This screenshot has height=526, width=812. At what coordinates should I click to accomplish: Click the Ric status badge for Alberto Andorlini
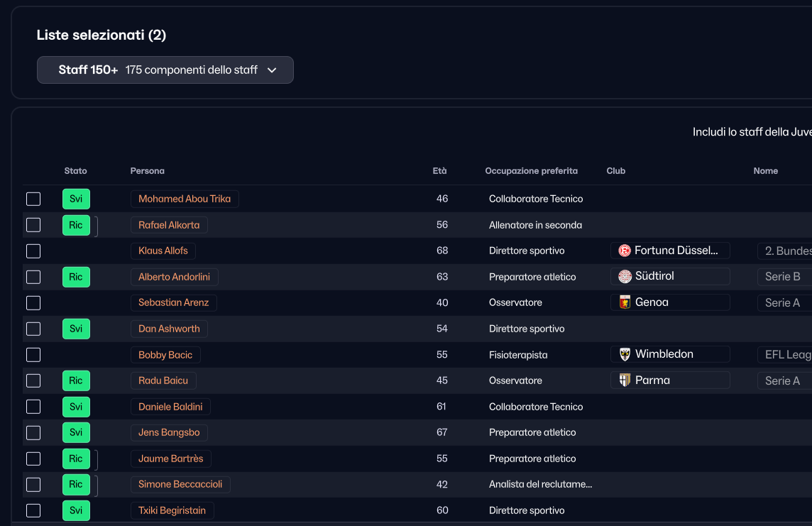click(76, 277)
